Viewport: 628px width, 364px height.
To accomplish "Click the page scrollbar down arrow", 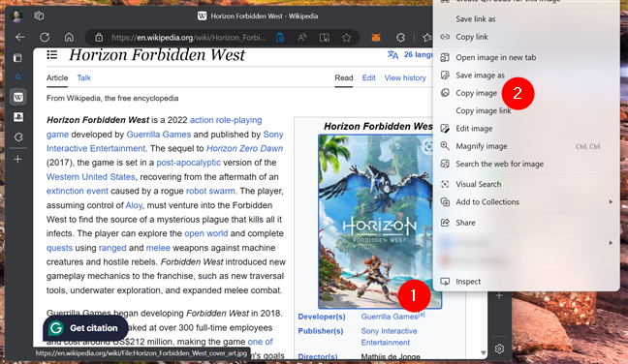I will pos(483,352).
